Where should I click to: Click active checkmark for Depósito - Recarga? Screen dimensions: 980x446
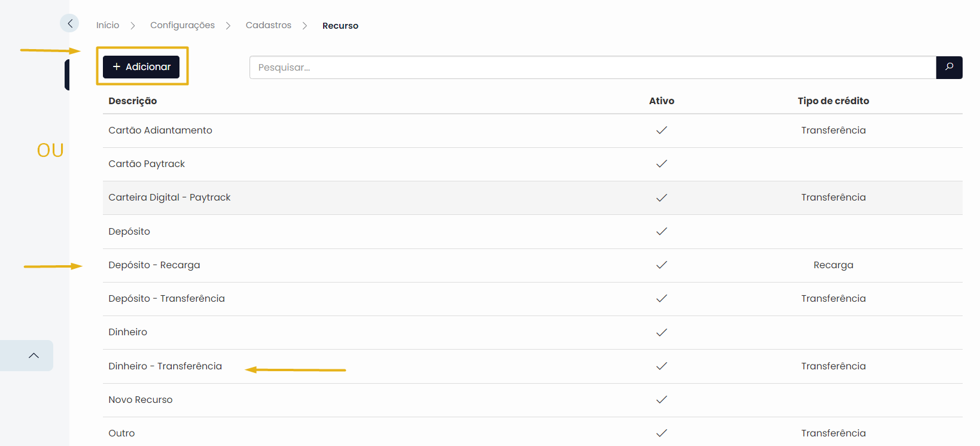pos(662,265)
